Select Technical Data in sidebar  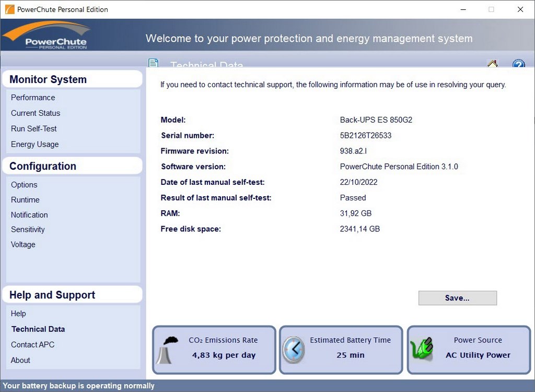click(x=38, y=329)
